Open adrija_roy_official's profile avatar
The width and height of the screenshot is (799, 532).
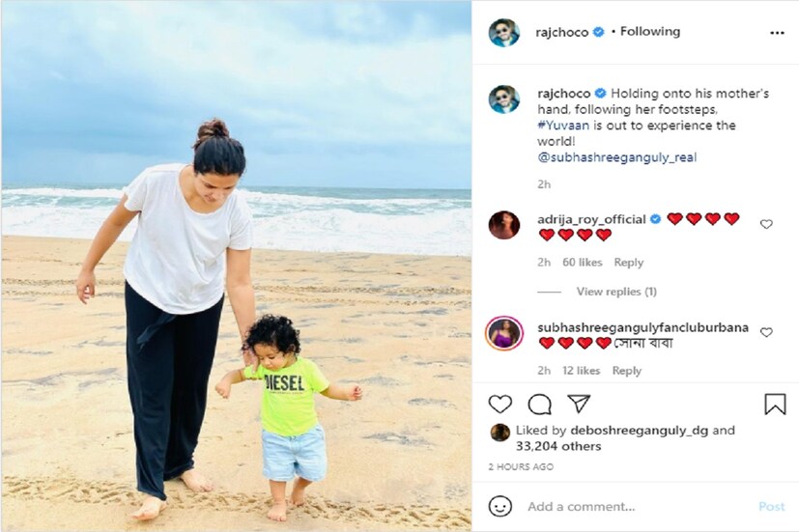click(504, 225)
